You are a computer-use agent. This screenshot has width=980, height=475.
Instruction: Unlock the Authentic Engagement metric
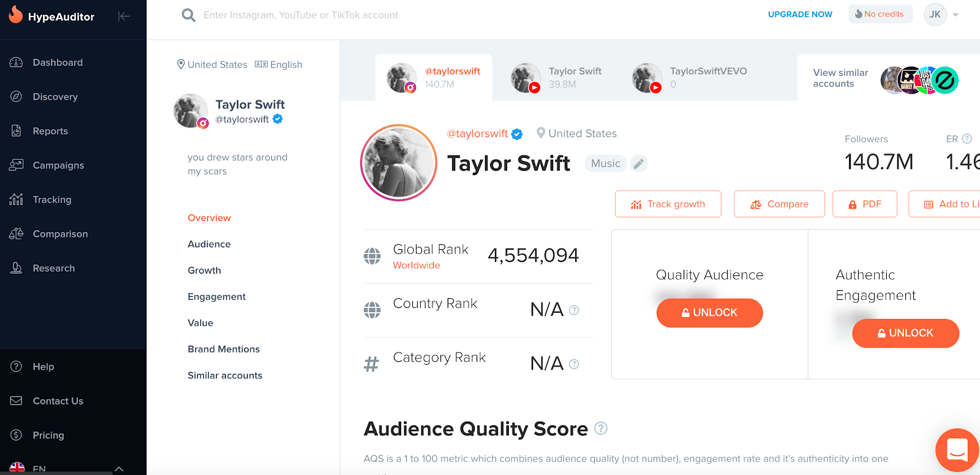tap(905, 333)
